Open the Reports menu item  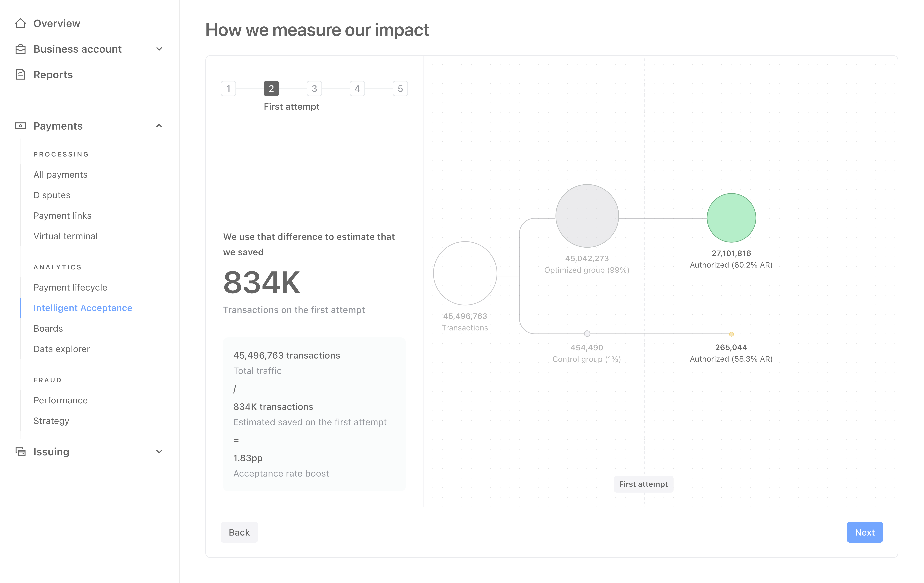coord(53,74)
